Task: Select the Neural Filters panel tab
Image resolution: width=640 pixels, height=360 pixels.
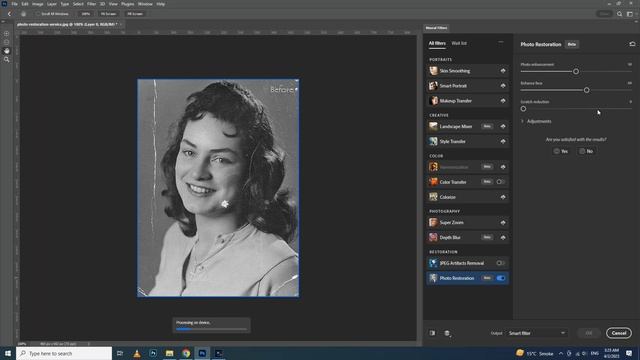Action: (436, 28)
